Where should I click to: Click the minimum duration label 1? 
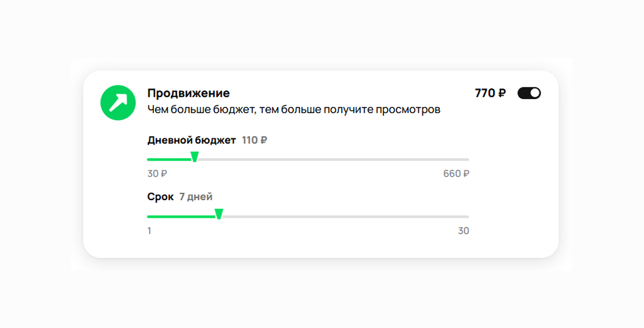[x=149, y=231]
